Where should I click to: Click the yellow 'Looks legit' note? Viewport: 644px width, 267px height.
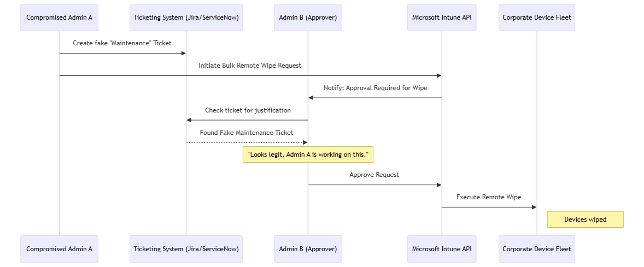[x=308, y=155]
